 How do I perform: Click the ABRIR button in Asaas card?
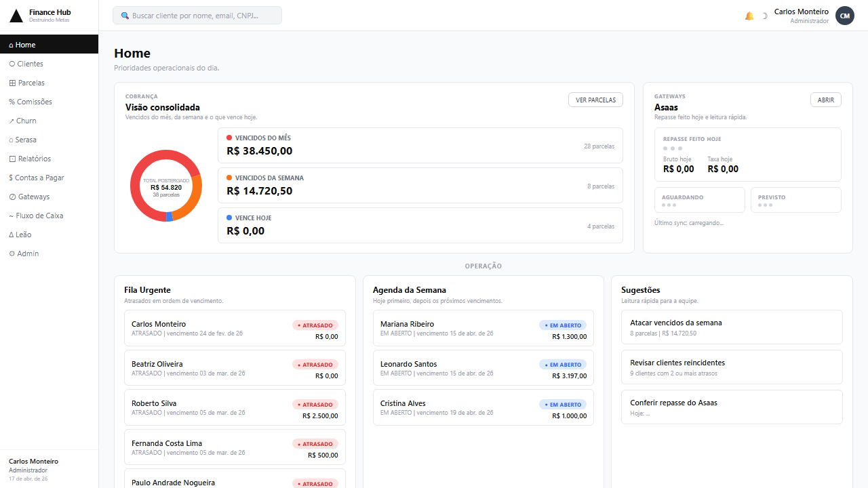[x=825, y=100]
